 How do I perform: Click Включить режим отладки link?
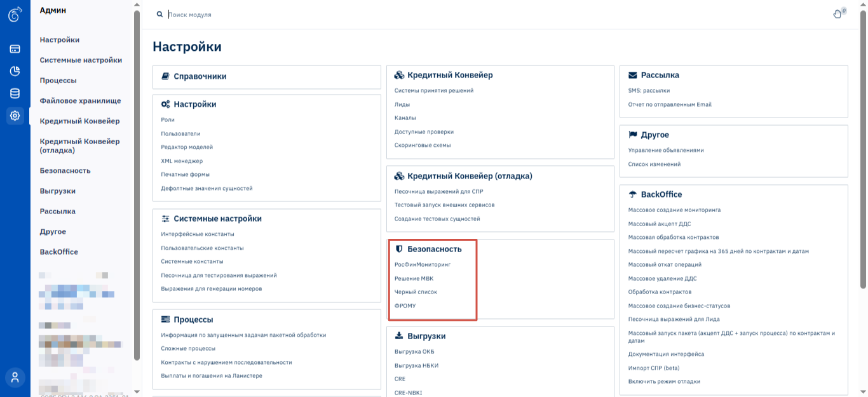point(664,382)
